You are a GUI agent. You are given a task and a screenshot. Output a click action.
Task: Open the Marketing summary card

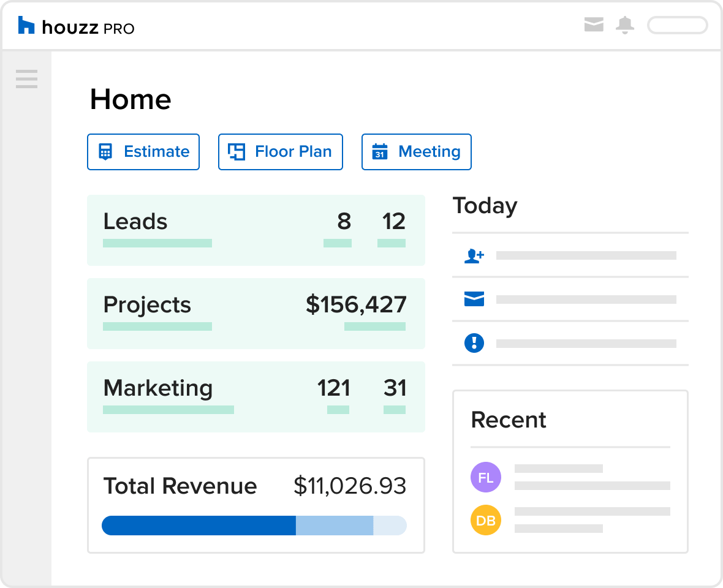pos(256,397)
